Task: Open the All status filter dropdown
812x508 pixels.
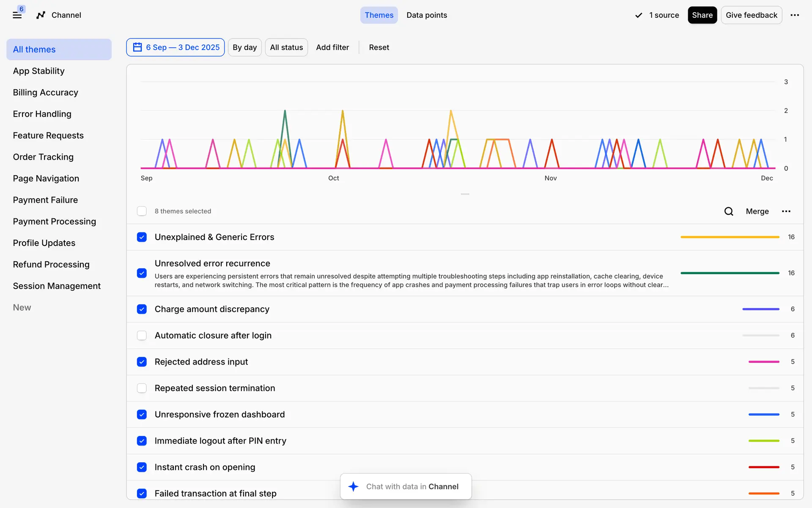Action: 286,47
